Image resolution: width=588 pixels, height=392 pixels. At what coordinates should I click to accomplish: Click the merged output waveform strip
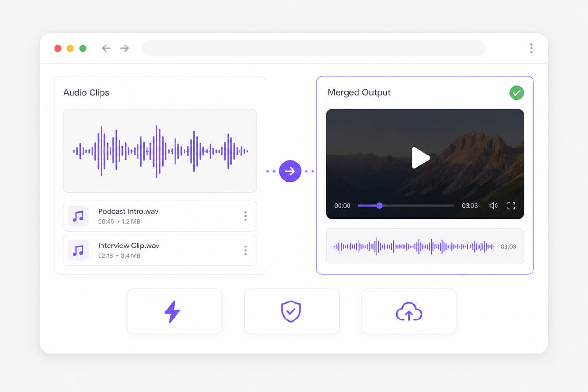(425, 246)
